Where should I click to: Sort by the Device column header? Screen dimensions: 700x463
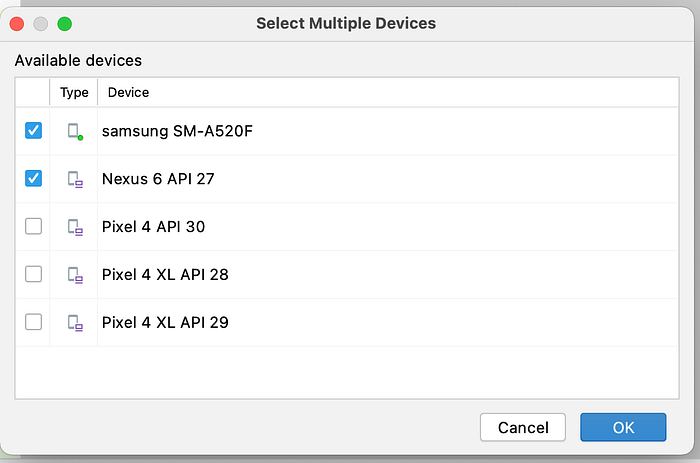click(128, 92)
